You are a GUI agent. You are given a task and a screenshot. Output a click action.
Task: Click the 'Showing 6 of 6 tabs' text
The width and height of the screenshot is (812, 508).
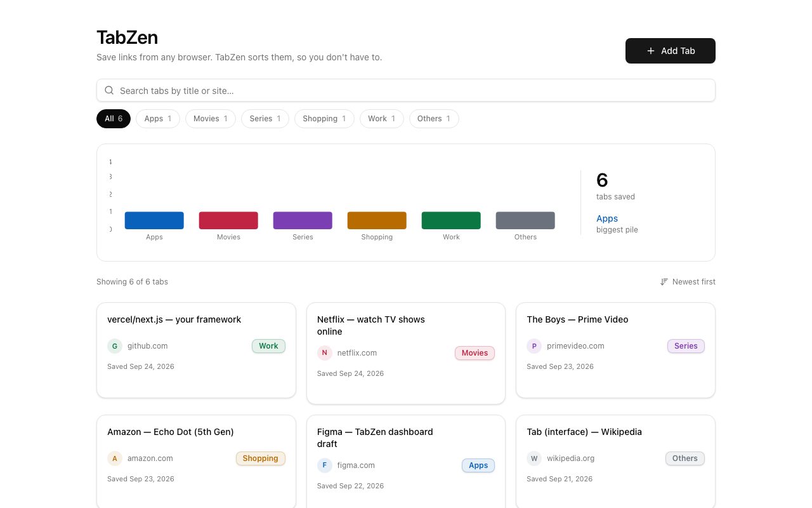click(x=132, y=282)
